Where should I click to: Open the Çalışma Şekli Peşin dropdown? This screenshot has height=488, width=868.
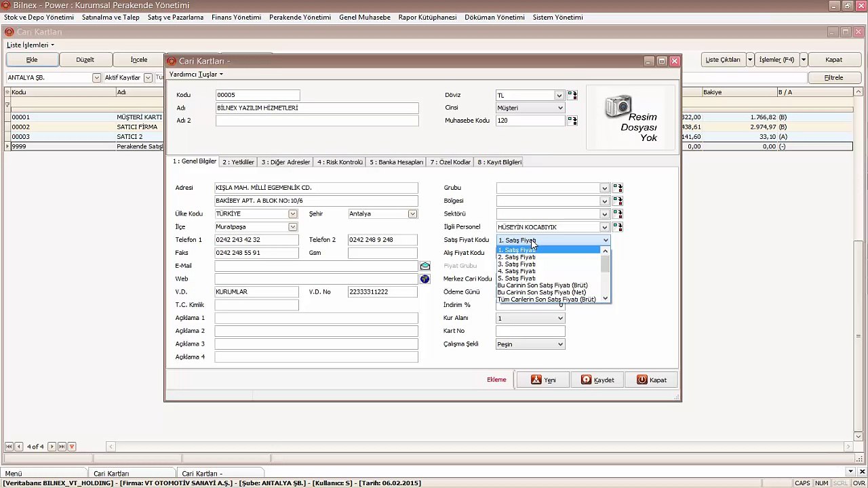pyautogui.click(x=560, y=344)
